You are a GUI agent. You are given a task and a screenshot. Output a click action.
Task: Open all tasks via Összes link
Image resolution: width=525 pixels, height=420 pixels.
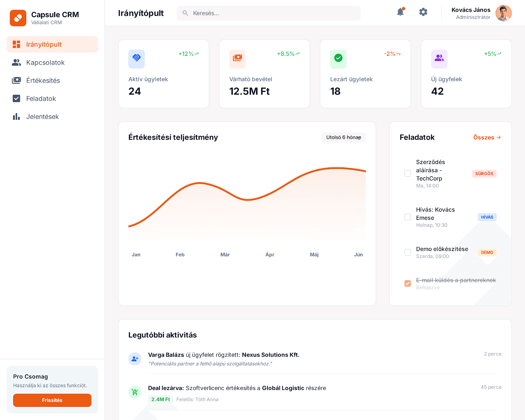pyautogui.click(x=487, y=137)
